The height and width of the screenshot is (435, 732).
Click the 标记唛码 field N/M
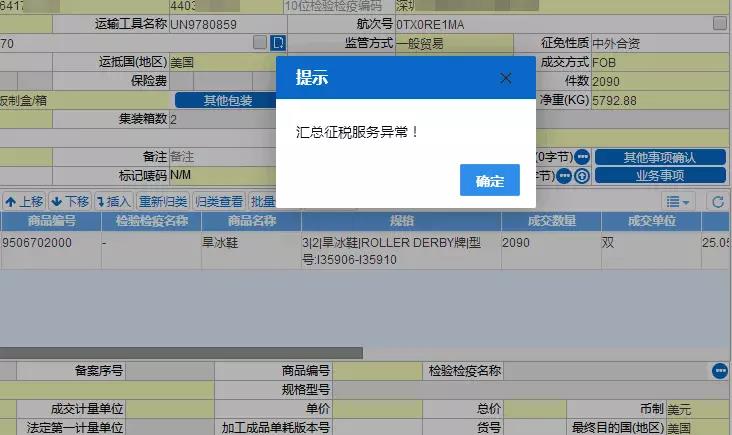click(222, 175)
